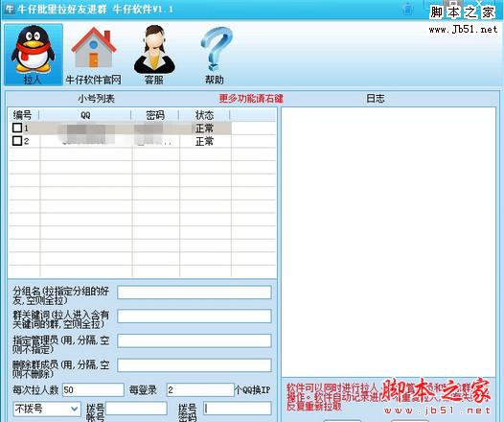Image resolution: width=504 pixels, height=422 pixels.
Task: Click the 每次拉人数 field showing 50
Action: tap(93, 389)
